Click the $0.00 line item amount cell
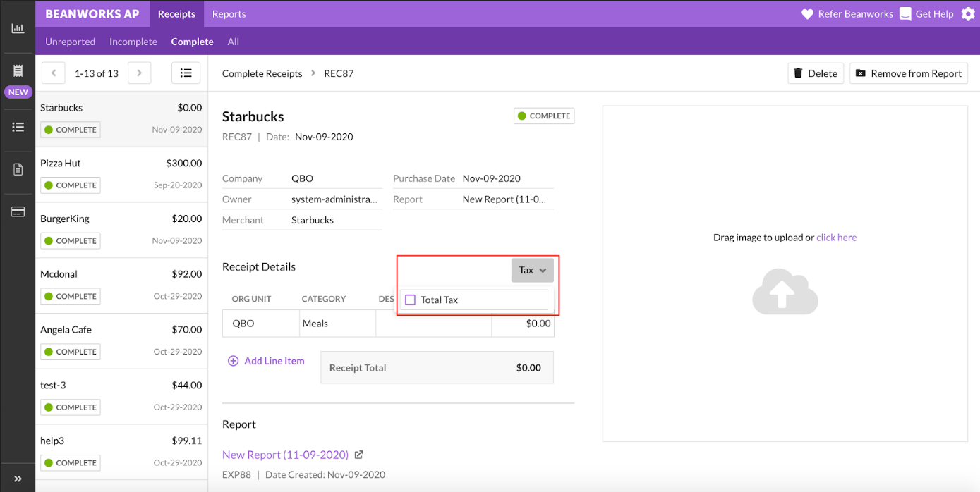Screen dimensions: 980x492 [x=523, y=324]
